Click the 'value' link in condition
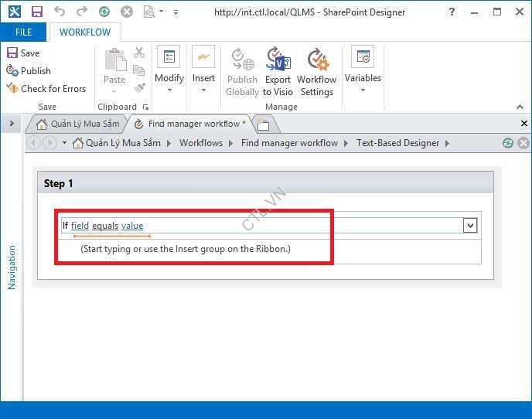 point(132,226)
